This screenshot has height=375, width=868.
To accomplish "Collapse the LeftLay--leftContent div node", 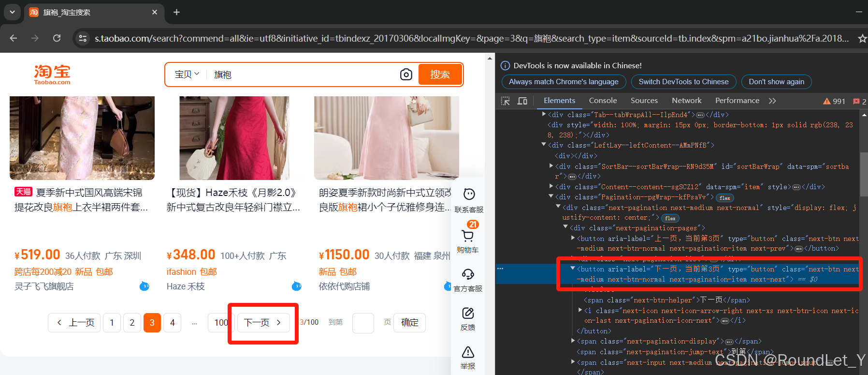I will click(544, 144).
